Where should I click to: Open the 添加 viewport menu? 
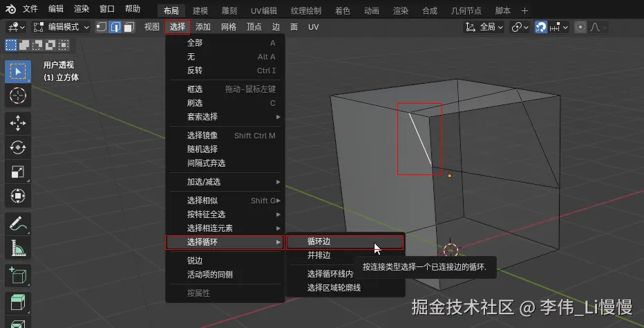(203, 27)
